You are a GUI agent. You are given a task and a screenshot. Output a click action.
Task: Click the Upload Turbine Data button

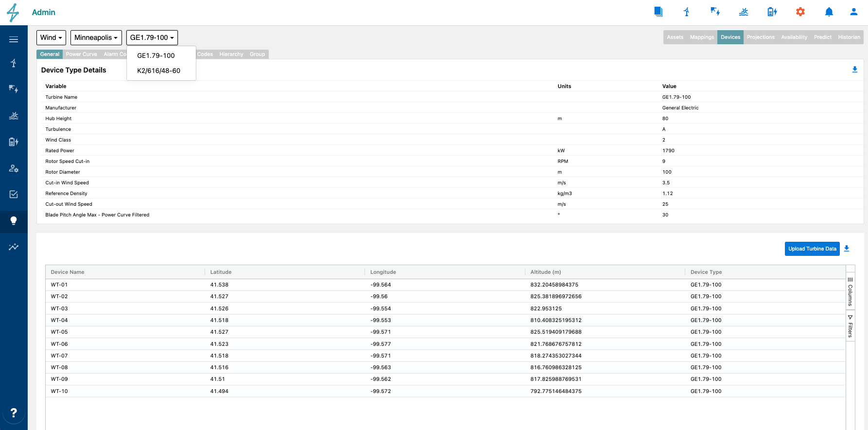click(x=812, y=249)
